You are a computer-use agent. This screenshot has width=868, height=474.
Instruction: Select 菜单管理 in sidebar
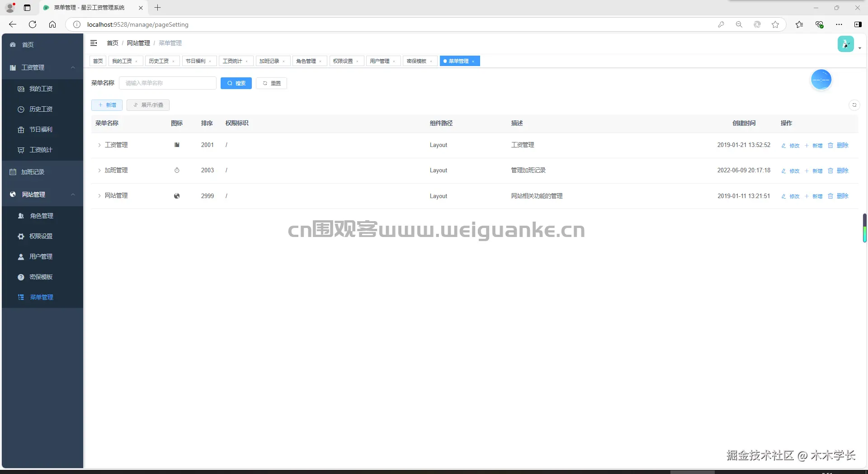(x=42, y=297)
